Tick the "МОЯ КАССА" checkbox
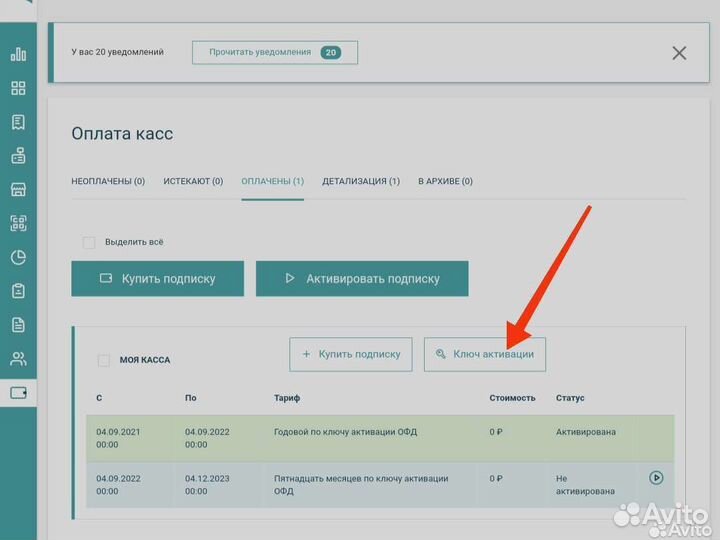Screen dimensions: 720x540 click(104, 360)
